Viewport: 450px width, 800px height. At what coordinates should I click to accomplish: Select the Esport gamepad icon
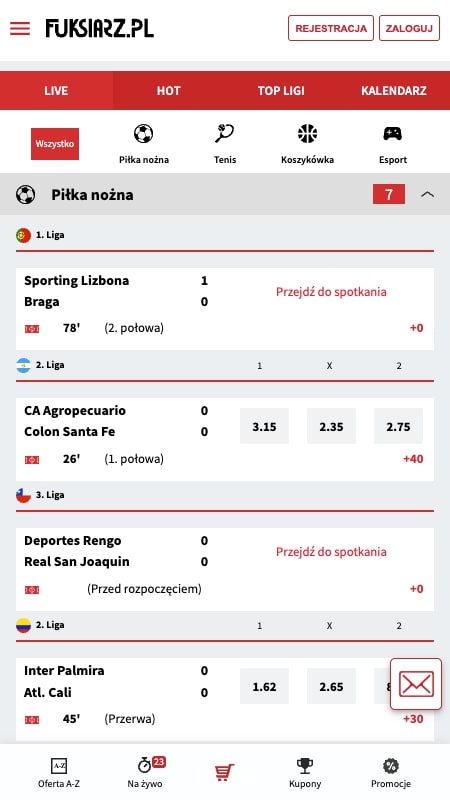[392, 134]
